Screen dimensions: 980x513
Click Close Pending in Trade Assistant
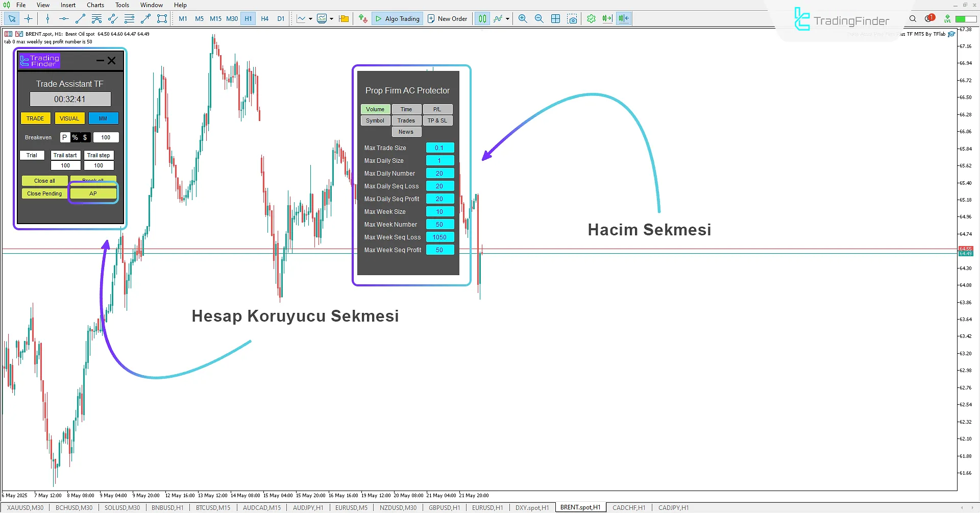pyautogui.click(x=44, y=193)
